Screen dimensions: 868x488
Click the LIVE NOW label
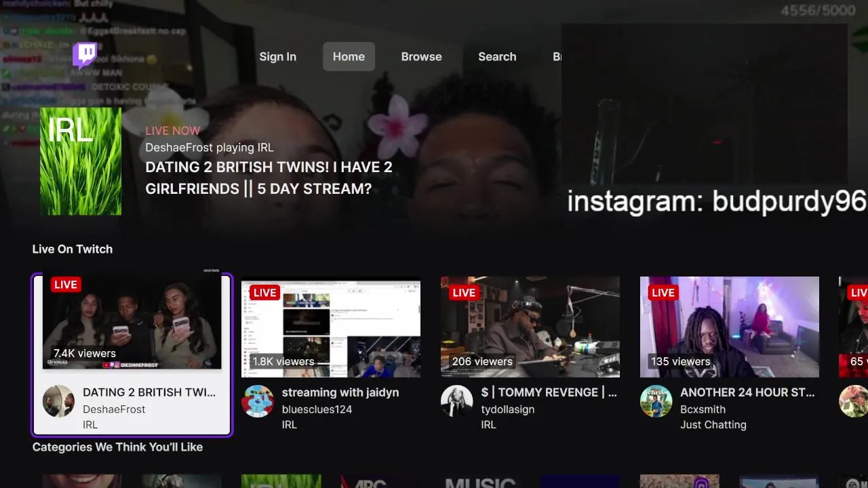(173, 131)
